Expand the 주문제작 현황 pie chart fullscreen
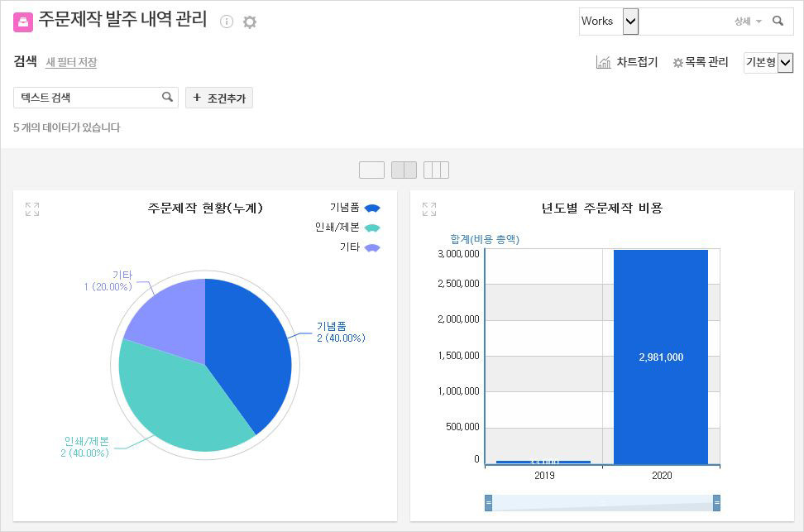This screenshot has height=532, width=804. pyautogui.click(x=32, y=209)
